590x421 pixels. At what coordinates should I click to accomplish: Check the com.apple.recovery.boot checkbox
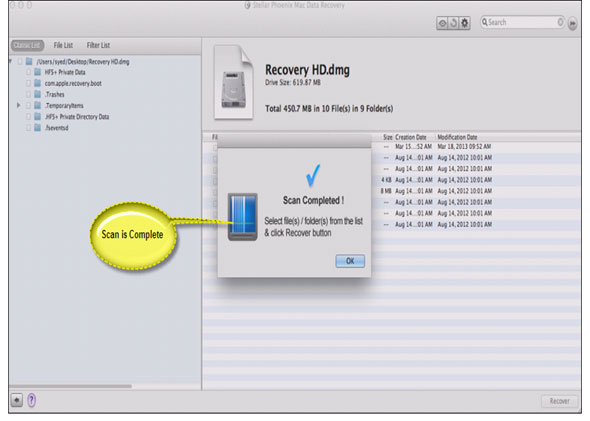(x=28, y=83)
